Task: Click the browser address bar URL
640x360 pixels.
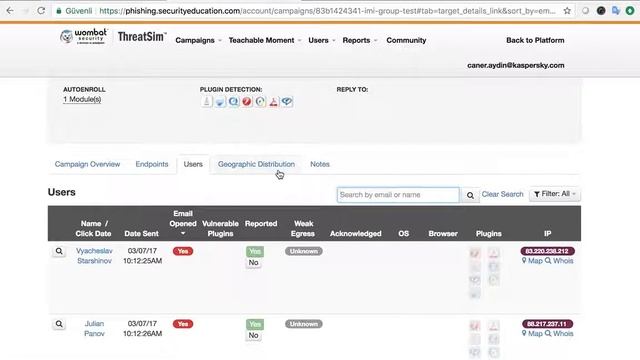Action: point(327,11)
